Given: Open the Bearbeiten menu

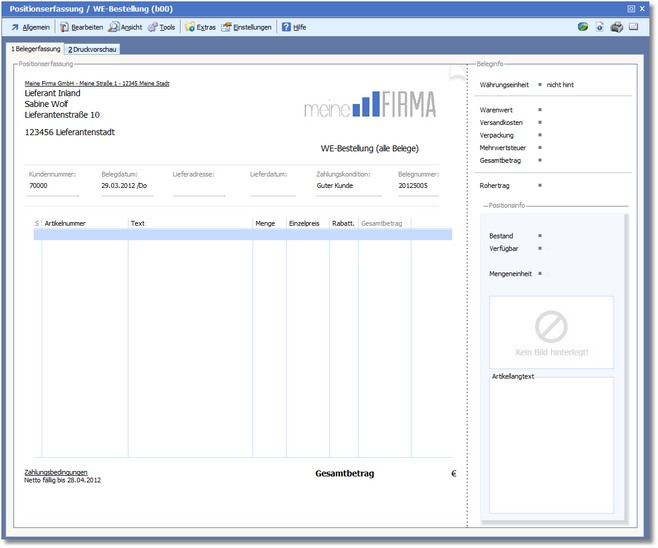Looking at the screenshot, I should click(81, 27).
